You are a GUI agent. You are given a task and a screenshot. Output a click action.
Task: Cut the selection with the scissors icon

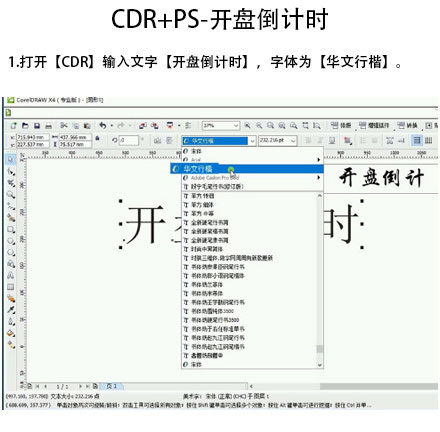click(64, 126)
